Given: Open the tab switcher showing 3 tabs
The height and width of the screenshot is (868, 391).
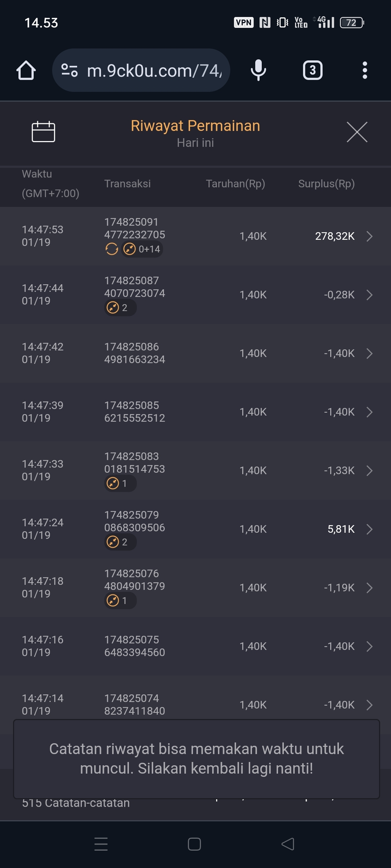Looking at the screenshot, I should (x=312, y=70).
